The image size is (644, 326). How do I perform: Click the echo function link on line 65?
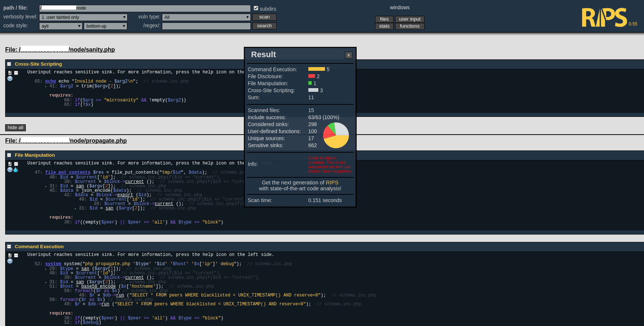(51, 81)
